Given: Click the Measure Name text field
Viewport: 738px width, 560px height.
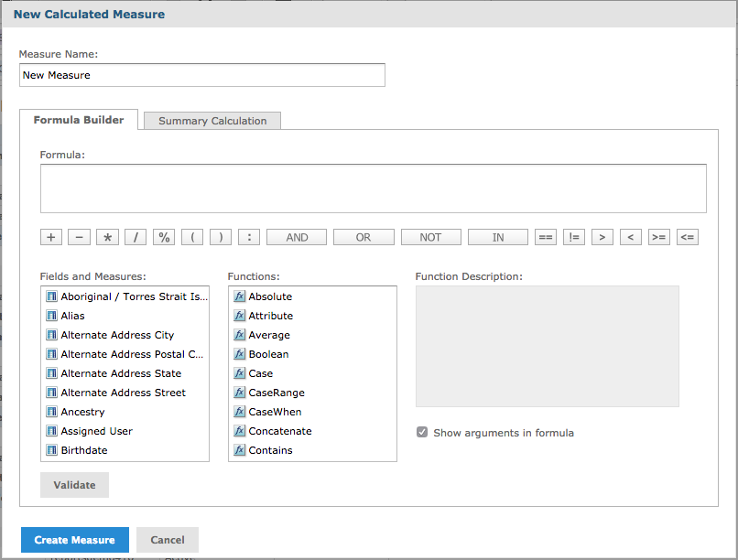Looking at the screenshot, I should [202, 75].
